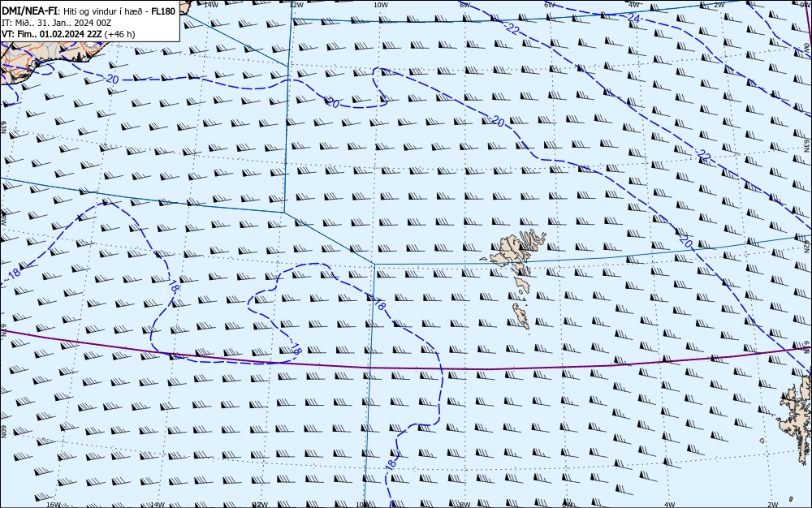The width and height of the screenshot is (812, 508).
Task: Click the '8W' longitude label along the top edge
Action: (465, 4)
